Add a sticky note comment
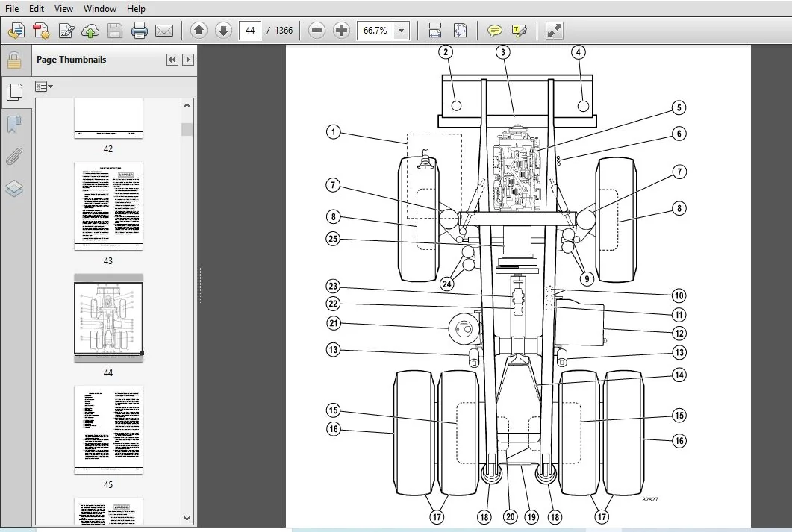 [494, 31]
